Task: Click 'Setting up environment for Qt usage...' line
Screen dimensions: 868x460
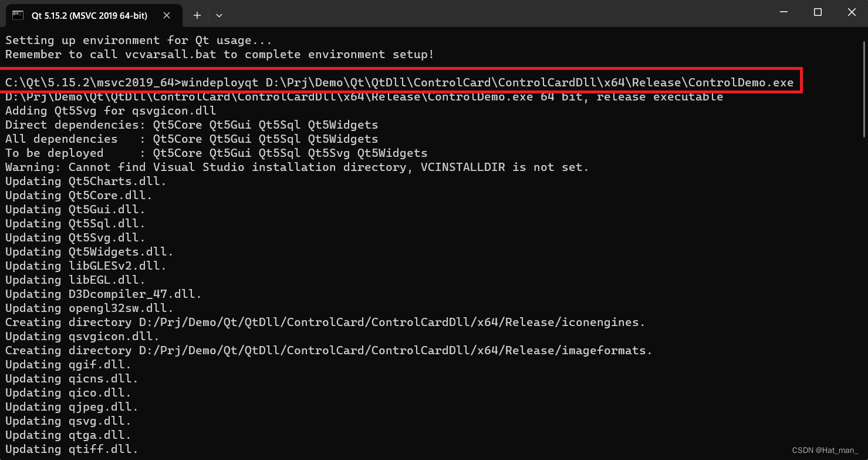Action: pos(139,41)
